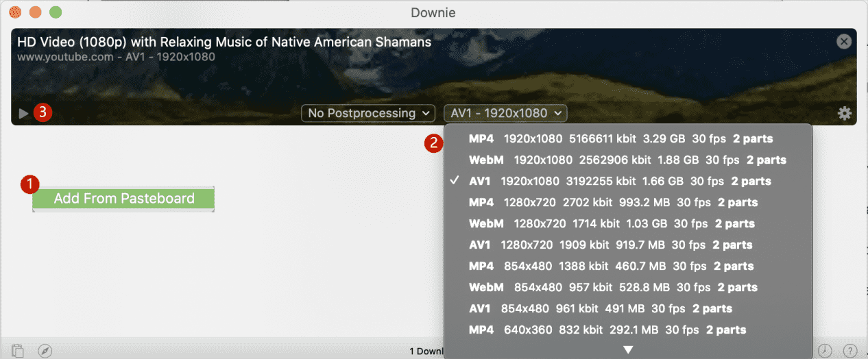Pick MP4 1280x720 993.2 MB option
This screenshot has height=359, width=868.
613,202
